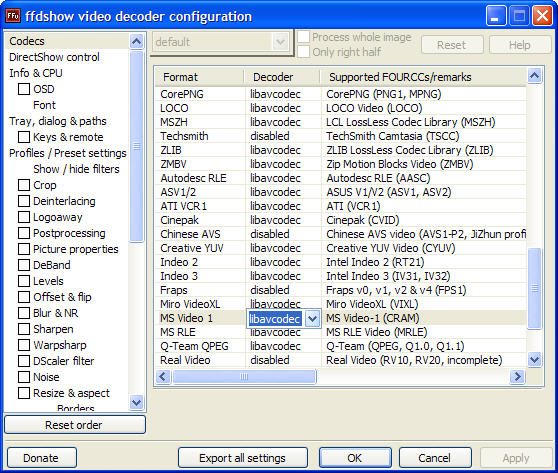This screenshot has width=558, height=473.
Task: Click the codec table horizontal scrollbar thumb
Action: [244, 377]
